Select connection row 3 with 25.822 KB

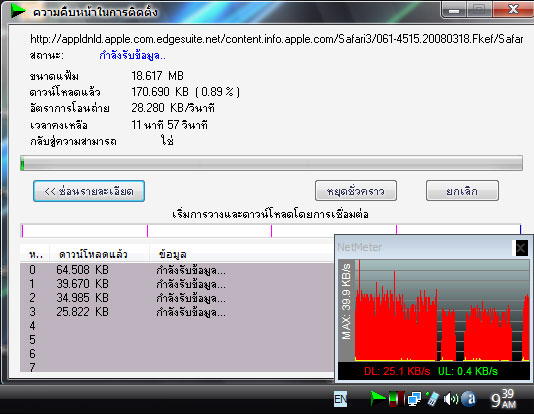[x=177, y=312]
